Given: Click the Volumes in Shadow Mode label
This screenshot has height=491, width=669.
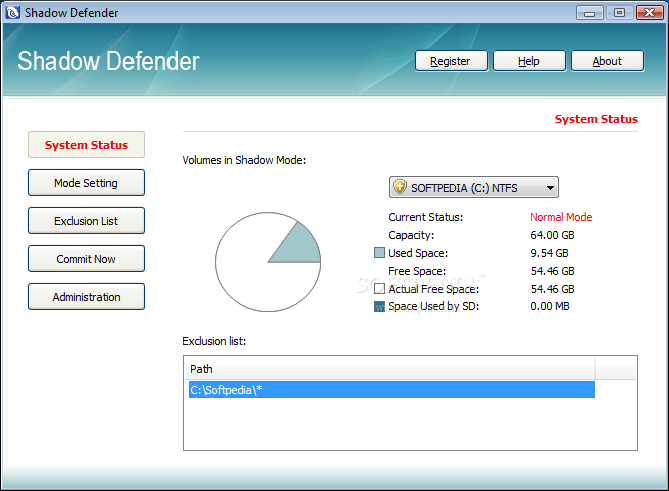Looking at the screenshot, I should [x=244, y=160].
